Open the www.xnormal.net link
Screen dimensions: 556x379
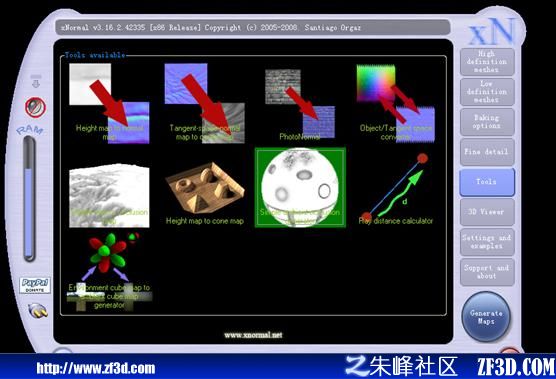coord(253,335)
